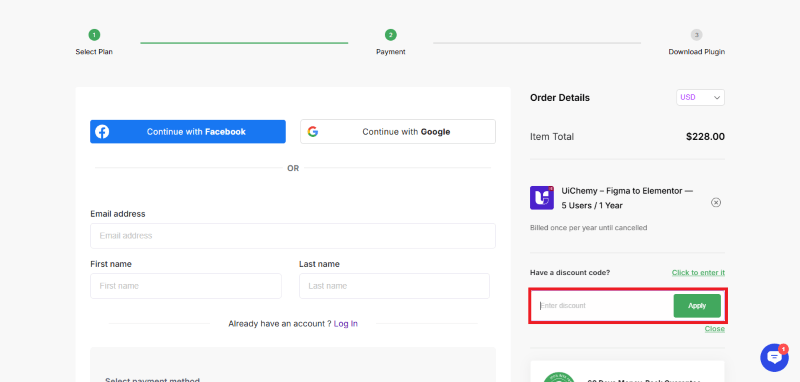
Task: Focus the Email address field
Action: [x=293, y=236]
